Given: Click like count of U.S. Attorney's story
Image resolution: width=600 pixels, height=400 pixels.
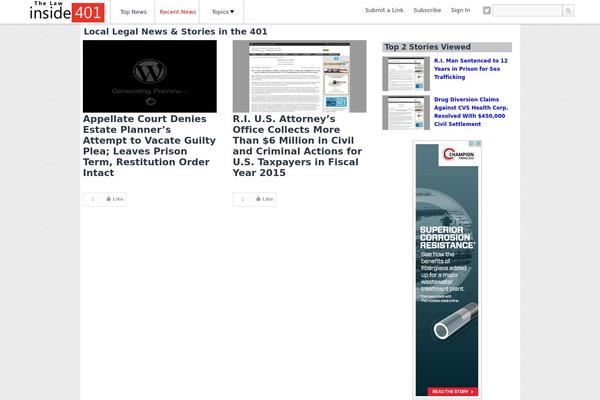Looking at the screenshot, I should coord(242,199).
